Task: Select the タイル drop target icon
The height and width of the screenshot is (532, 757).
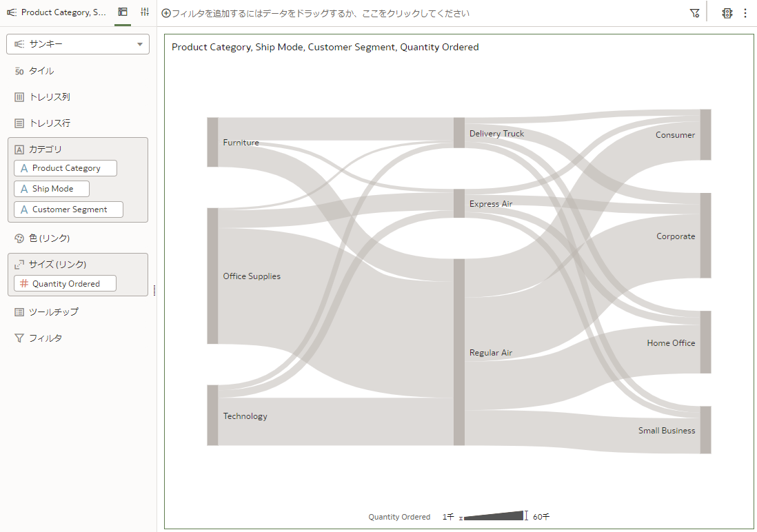Action: 19,71
